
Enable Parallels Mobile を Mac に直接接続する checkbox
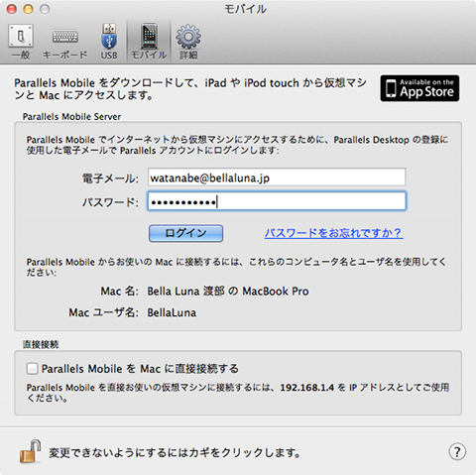32,369
